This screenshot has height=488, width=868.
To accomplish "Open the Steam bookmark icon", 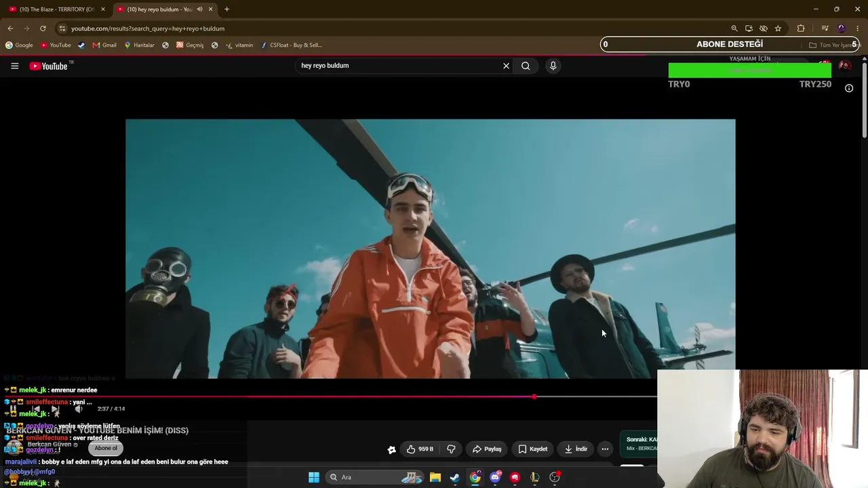I will pos(81,45).
